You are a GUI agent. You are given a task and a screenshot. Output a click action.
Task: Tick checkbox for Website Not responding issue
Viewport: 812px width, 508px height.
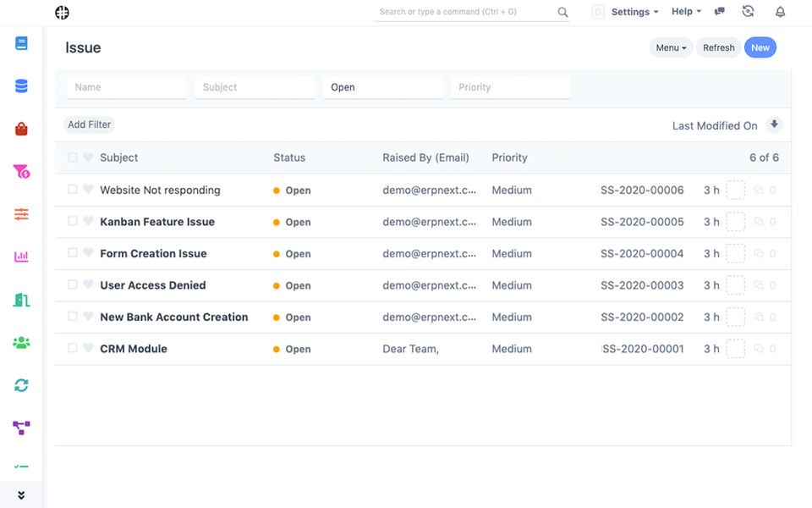point(73,190)
